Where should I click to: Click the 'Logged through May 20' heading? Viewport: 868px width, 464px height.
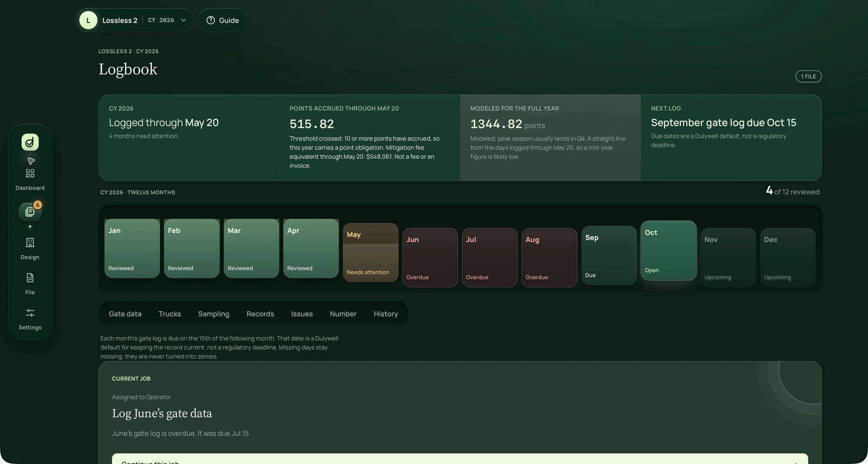[164, 122]
